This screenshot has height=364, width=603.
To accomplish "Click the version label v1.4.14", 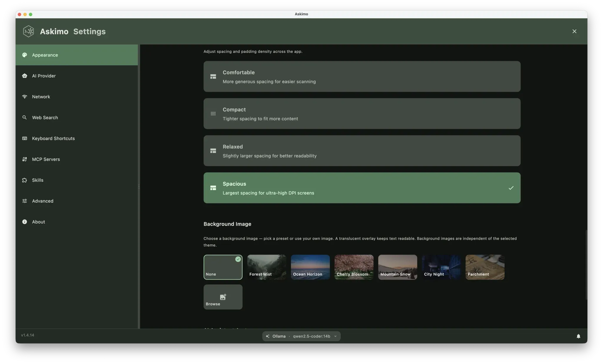I will [x=28, y=335].
